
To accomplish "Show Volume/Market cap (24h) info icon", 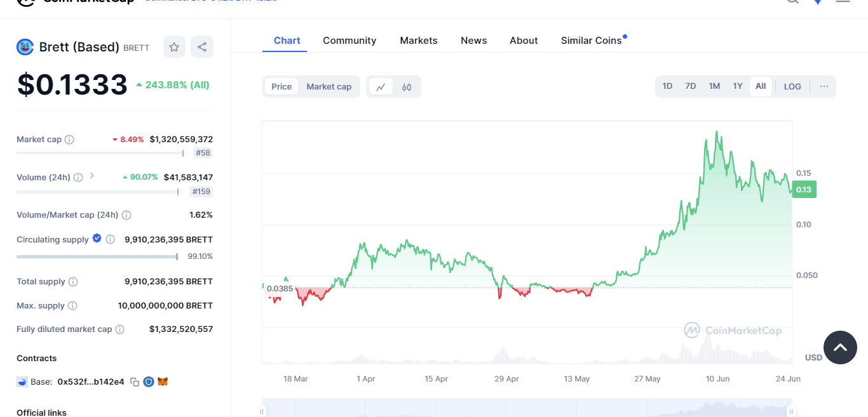I will click(x=126, y=215).
